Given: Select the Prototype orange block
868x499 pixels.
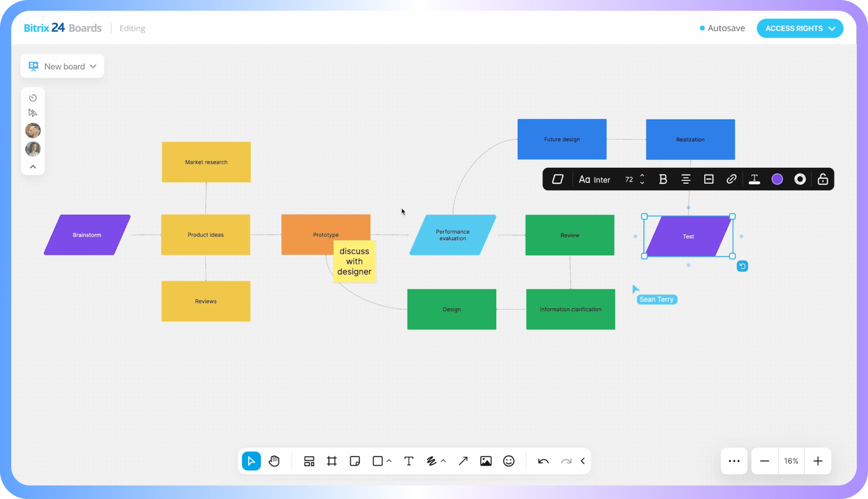Looking at the screenshot, I should 309,229.
